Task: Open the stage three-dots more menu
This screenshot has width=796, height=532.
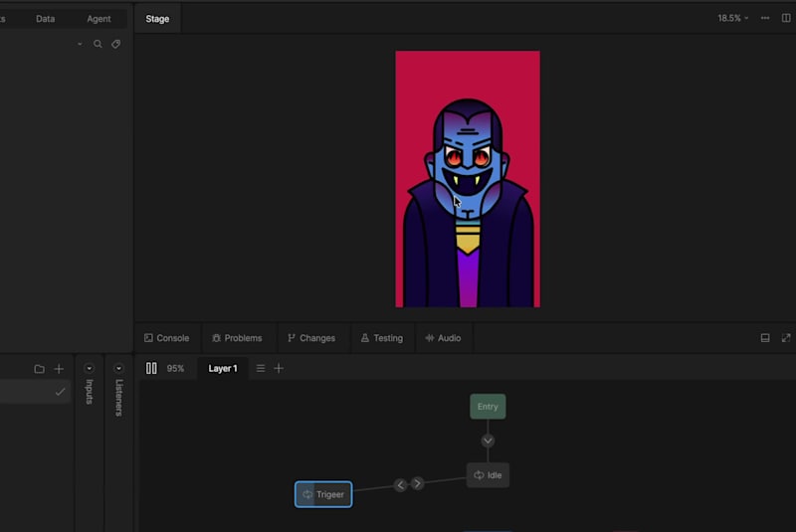Action: (x=765, y=18)
